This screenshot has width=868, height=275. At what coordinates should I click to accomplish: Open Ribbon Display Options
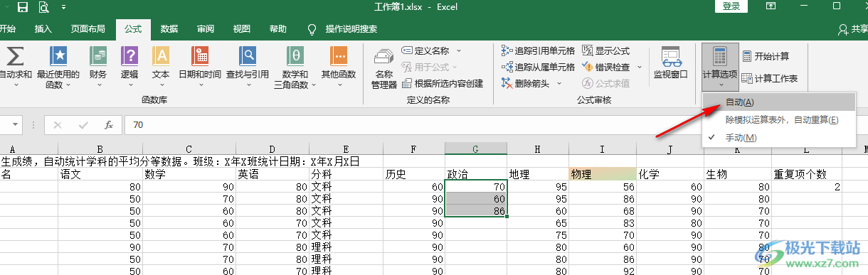pos(771,6)
